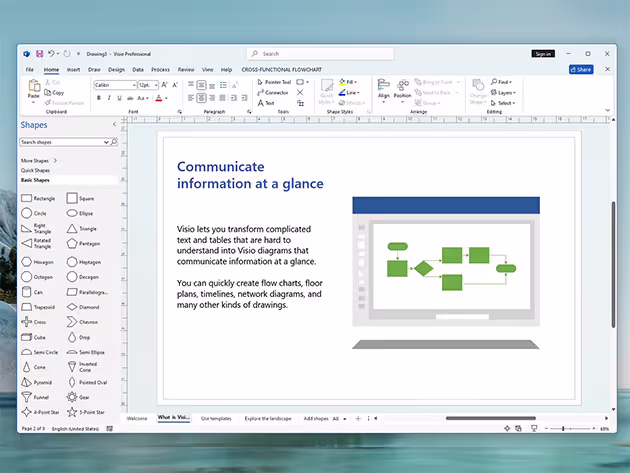Toggle Underline text formatting
Image resolution: width=630 pixels, height=473 pixels.
tap(117, 99)
